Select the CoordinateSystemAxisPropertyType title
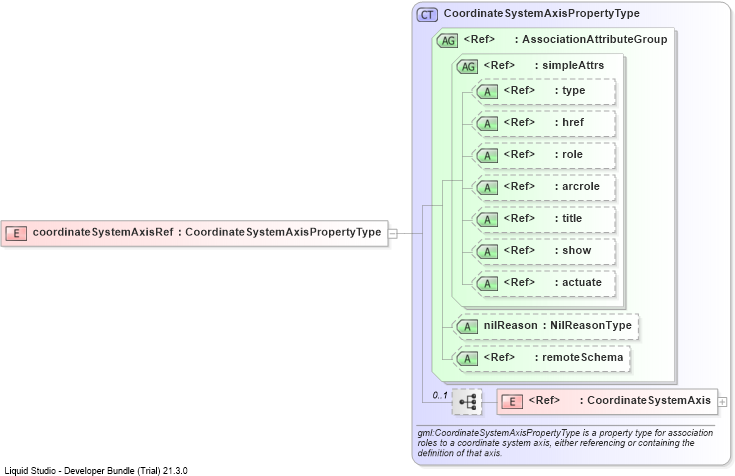735x476 pixels. coord(541,14)
